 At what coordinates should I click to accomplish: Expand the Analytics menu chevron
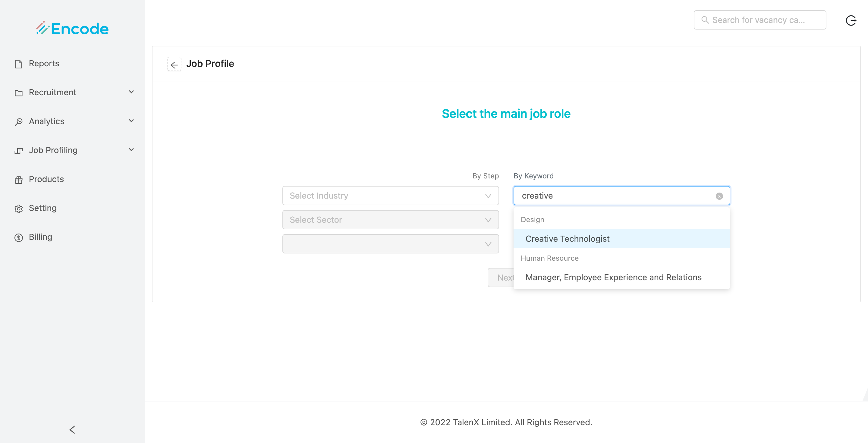pos(131,121)
